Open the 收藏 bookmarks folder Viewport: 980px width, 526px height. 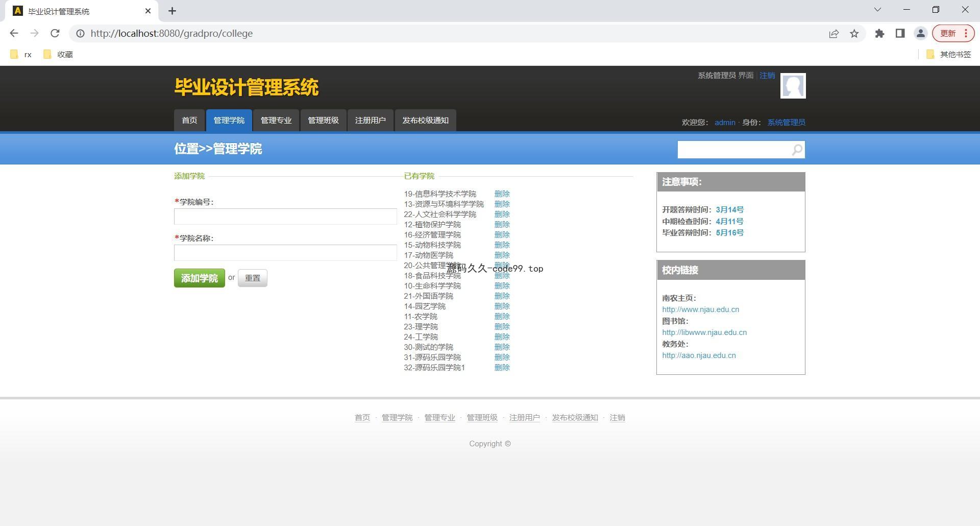click(x=58, y=55)
